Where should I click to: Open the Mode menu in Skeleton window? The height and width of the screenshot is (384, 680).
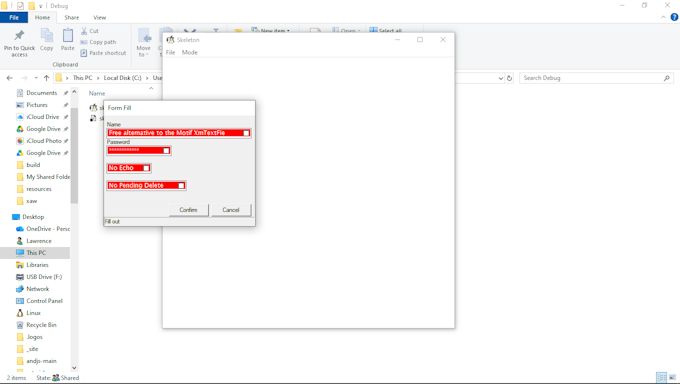pos(190,53)
